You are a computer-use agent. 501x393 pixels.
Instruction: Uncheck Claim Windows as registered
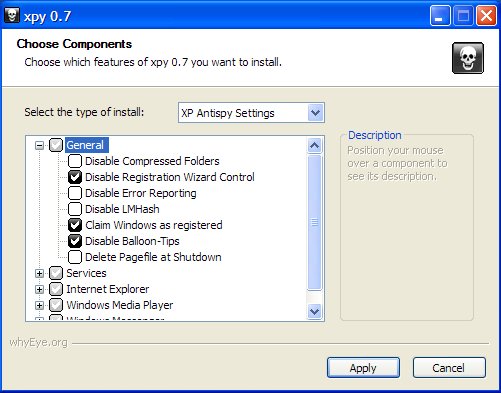[75, 225]
